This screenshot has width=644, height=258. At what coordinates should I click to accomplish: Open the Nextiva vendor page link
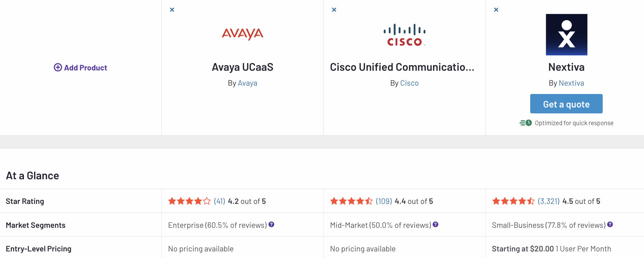click(571, 83)
